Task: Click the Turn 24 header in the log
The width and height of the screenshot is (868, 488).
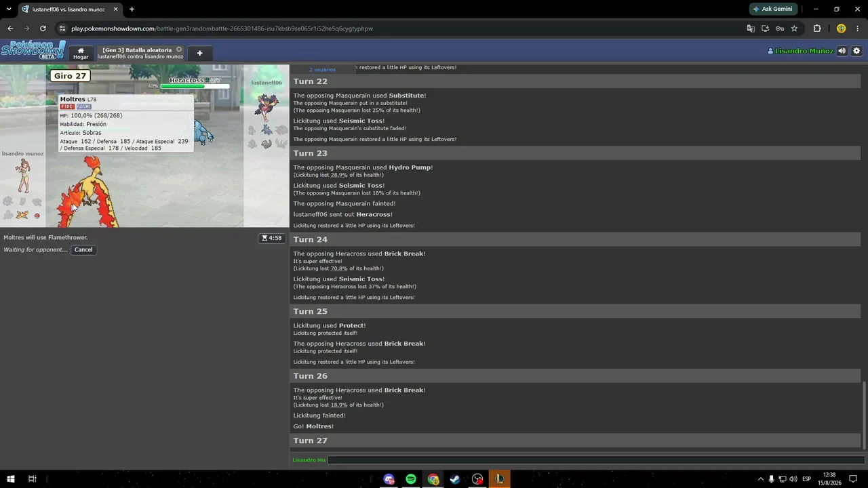Action: click(575, 239)
